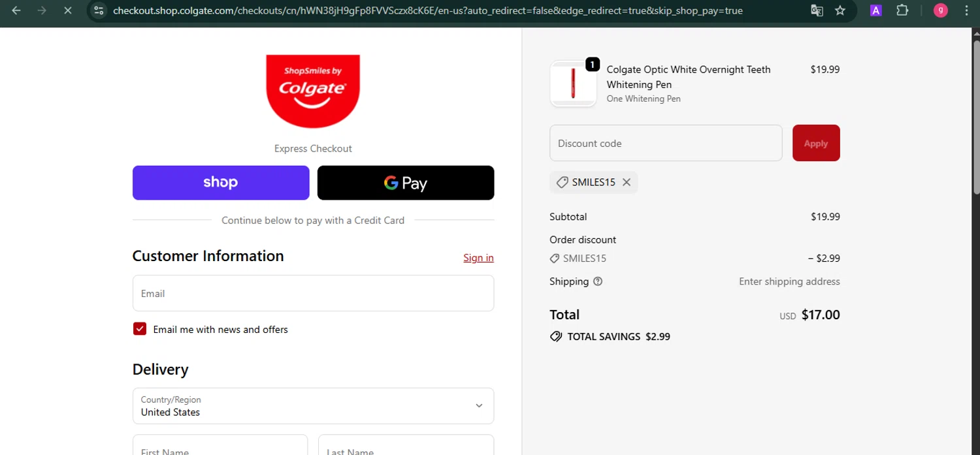Focus the Email input field

(313, 293)
